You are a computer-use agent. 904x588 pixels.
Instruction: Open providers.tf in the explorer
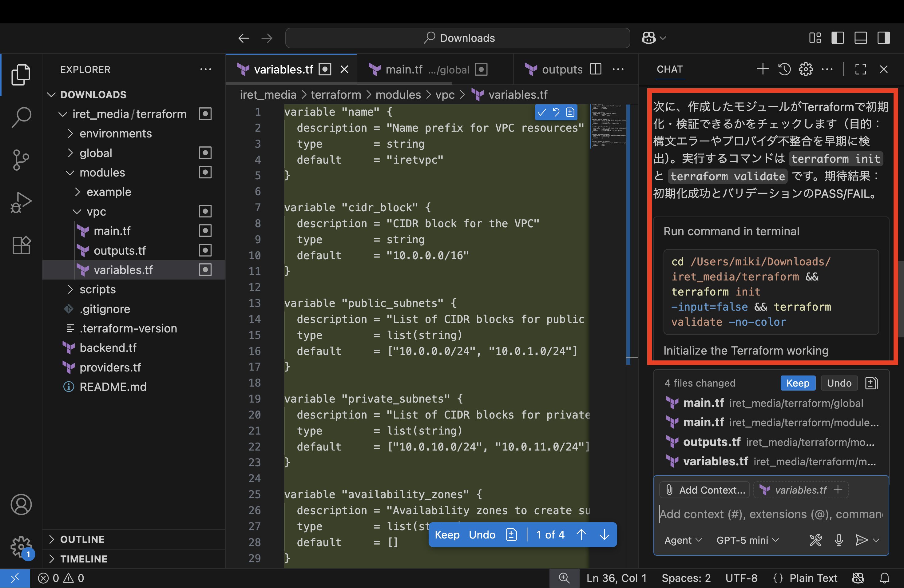[110, 367]
